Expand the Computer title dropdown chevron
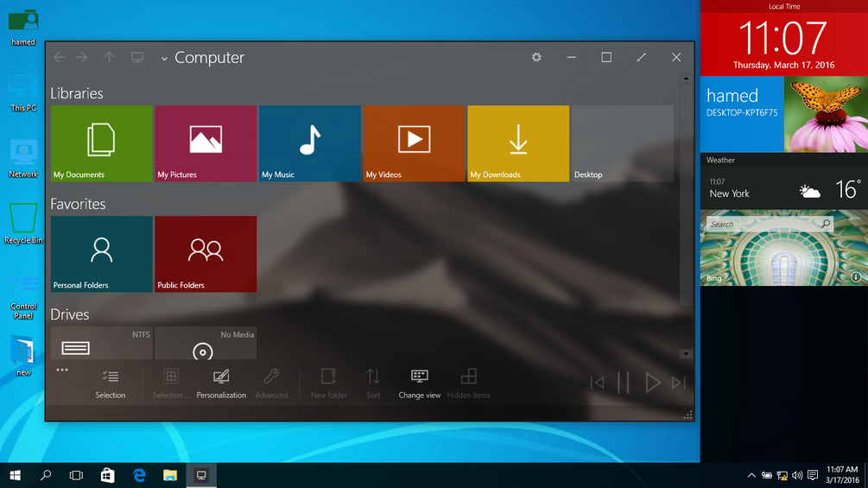868x488 pixels. point(164,58)
